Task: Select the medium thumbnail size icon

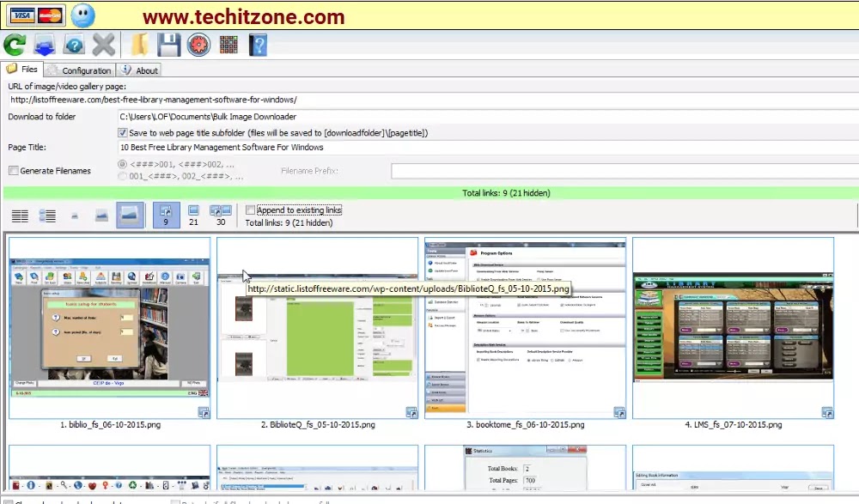Action: tap(101, 216)
